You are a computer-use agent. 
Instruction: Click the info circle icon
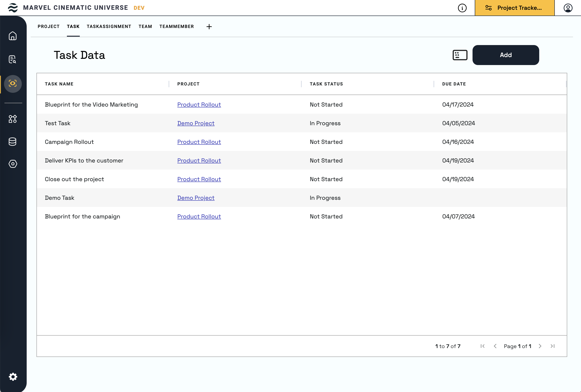point(462,8)
